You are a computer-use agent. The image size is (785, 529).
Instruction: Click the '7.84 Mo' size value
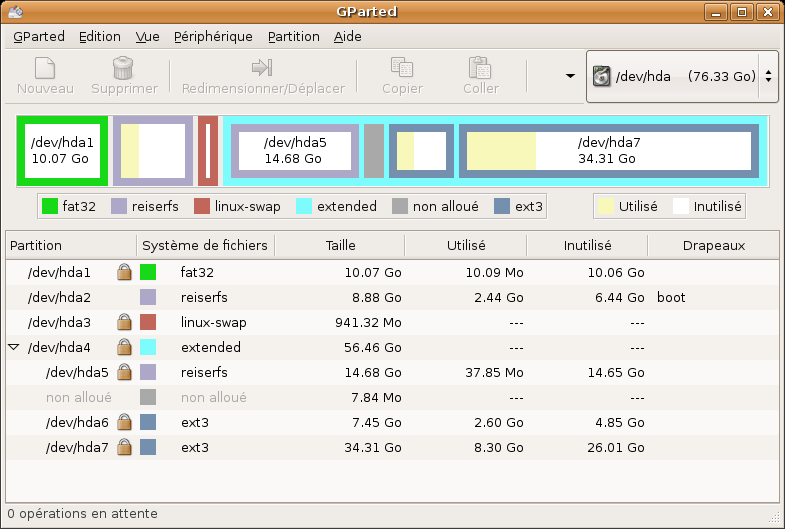[x=376, y=397]
